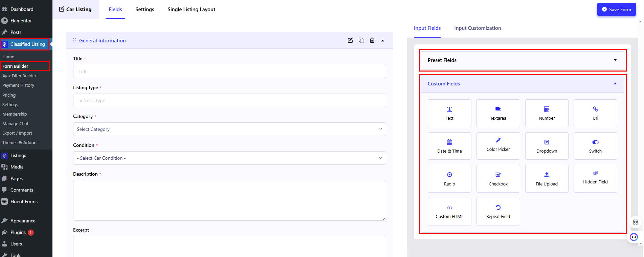This screenshot has width=644, height=257.
Task: Save the form
Action: pos(616,9)
